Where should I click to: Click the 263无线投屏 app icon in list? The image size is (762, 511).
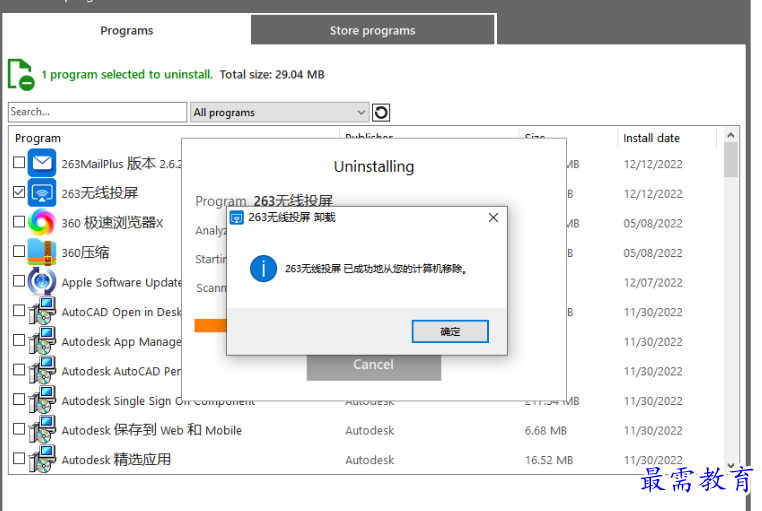coord(42,193)
